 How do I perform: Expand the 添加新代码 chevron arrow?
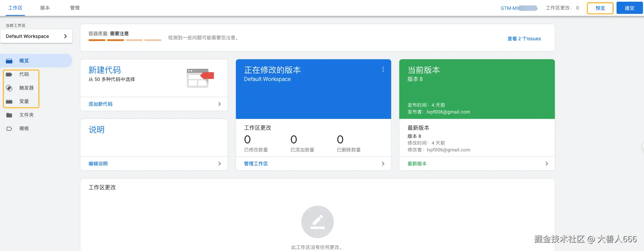point(219,104)
